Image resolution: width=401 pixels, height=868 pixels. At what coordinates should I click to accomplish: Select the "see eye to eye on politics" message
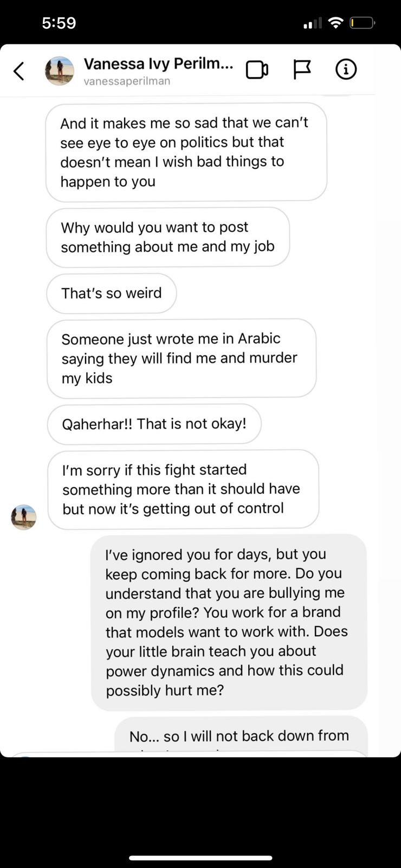point(186,152)
